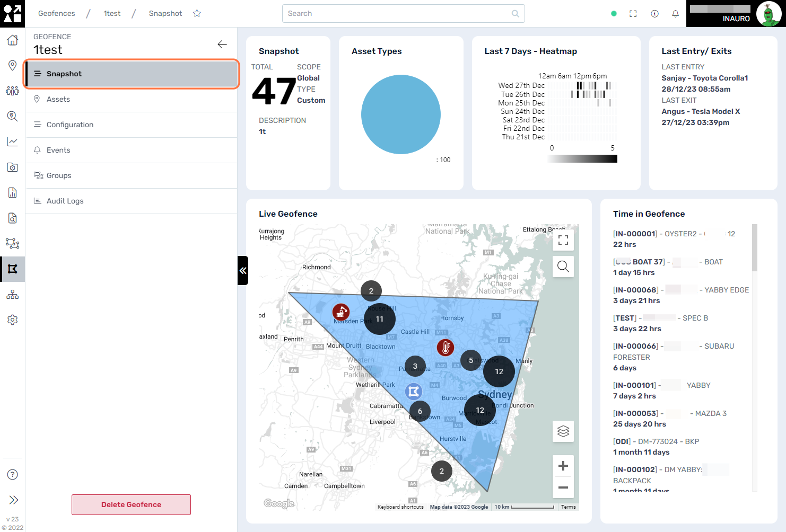Open the connected nodes icon in the sidebar
The width and height of the screenshot is (786, 532).
[x=12, y=243]
